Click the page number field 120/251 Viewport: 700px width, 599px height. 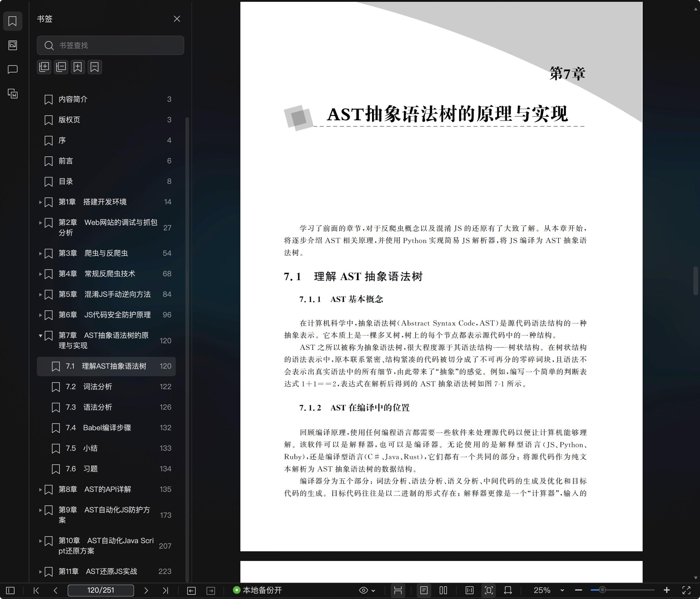101,590
